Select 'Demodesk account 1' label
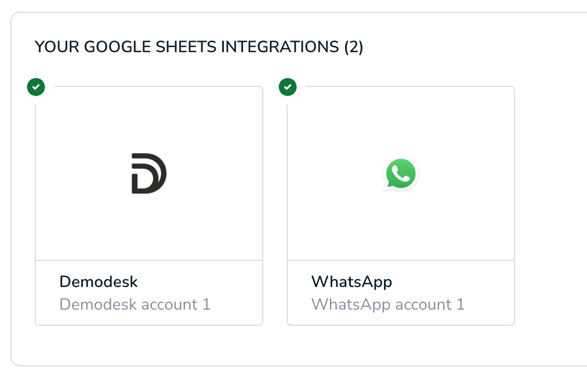587x392 pixels. tap(135, 304)
